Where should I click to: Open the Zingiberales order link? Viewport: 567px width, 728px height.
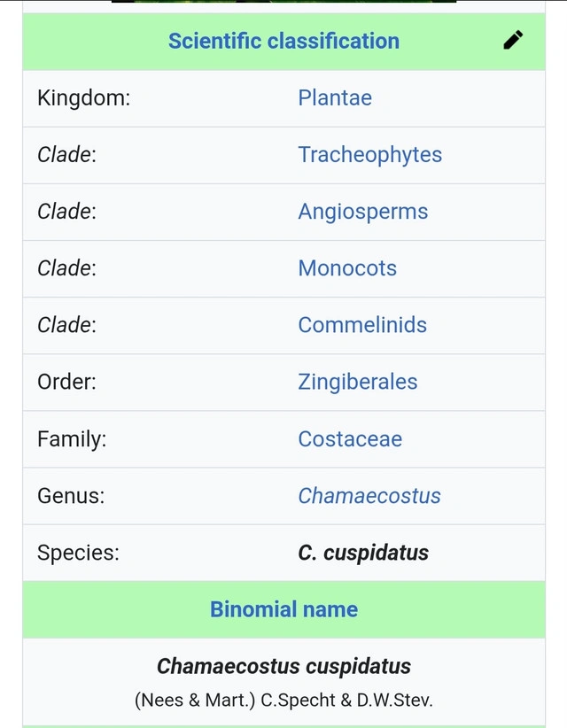pos(357,382)
